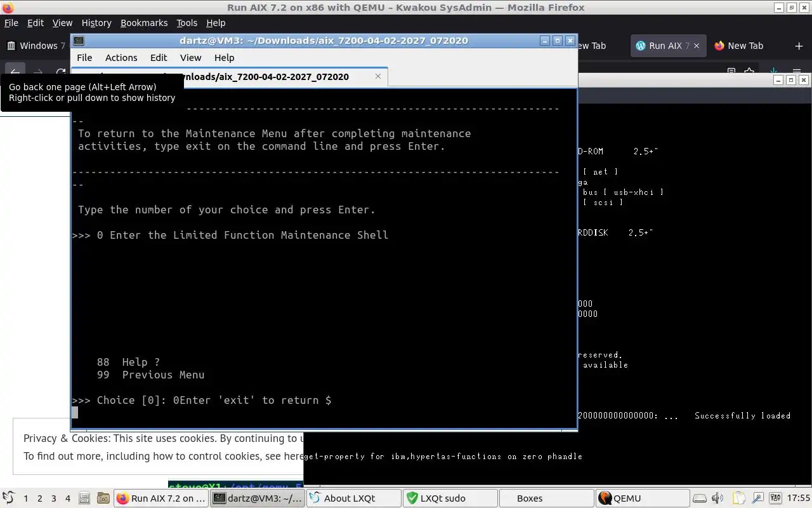Click the 17:55 clock in the panel
Viewport: 812px width, 508px height.
coord(798,498)
